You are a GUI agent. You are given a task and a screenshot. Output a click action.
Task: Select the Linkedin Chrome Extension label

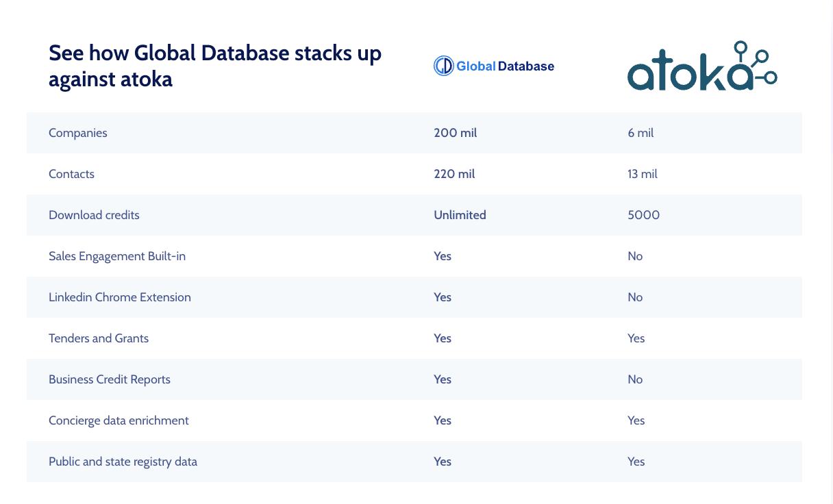(x=120, y=297)
